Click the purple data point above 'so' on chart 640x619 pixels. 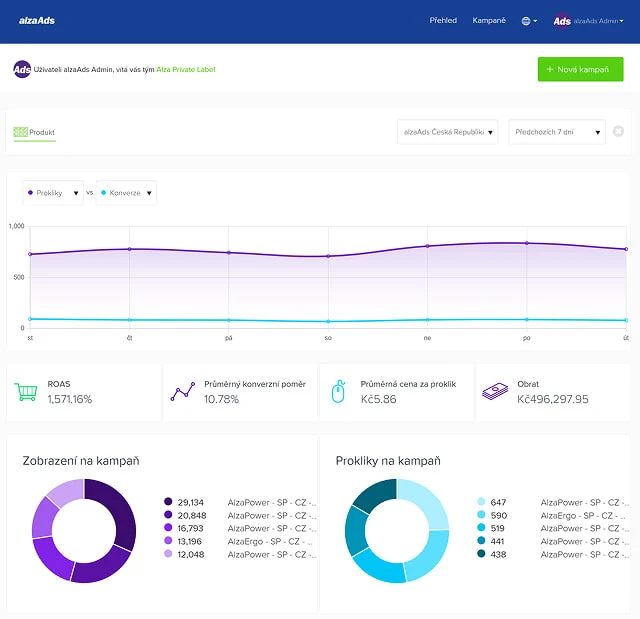pyautogui.click(x=328, y=256)
